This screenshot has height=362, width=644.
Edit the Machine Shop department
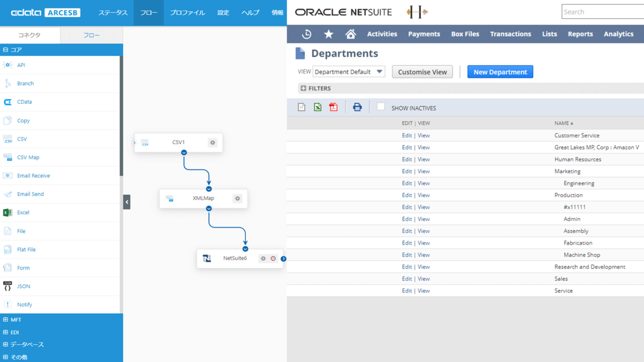pyautogui.click(x=407, y=255)
